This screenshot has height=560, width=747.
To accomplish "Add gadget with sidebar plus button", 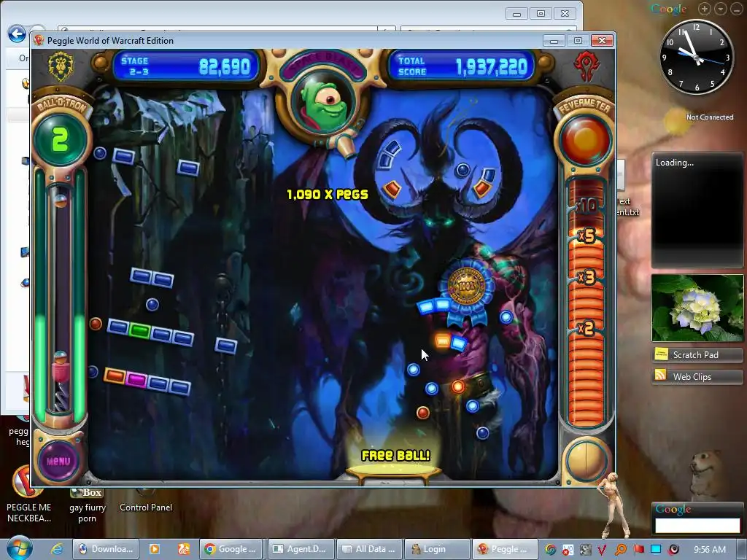I will (x=705, y=9).
